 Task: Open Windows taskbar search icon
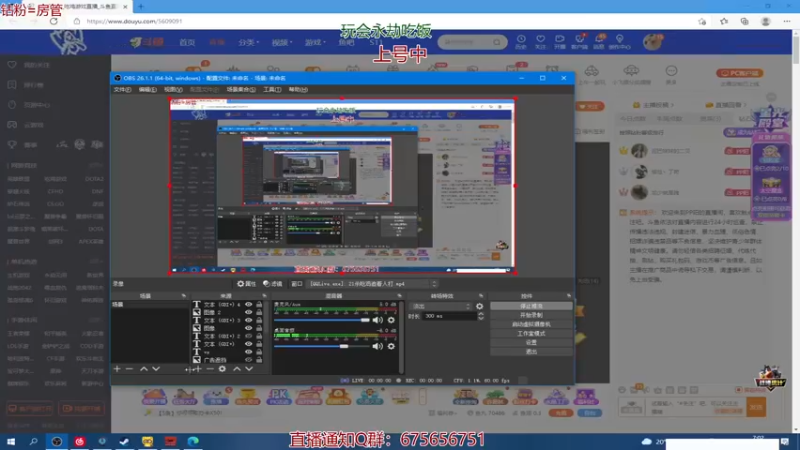click(x=34, y=441)
